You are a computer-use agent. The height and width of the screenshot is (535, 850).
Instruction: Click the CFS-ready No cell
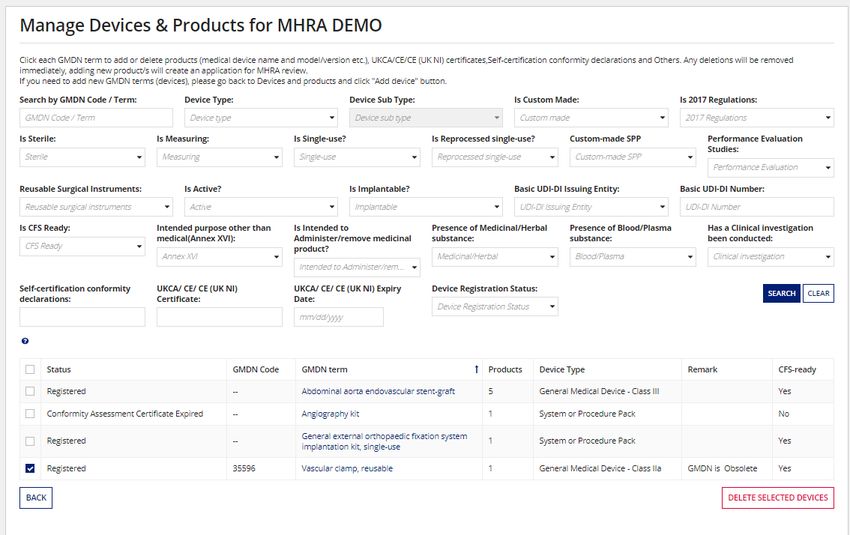pyautogui.click(x=784, y=414)
